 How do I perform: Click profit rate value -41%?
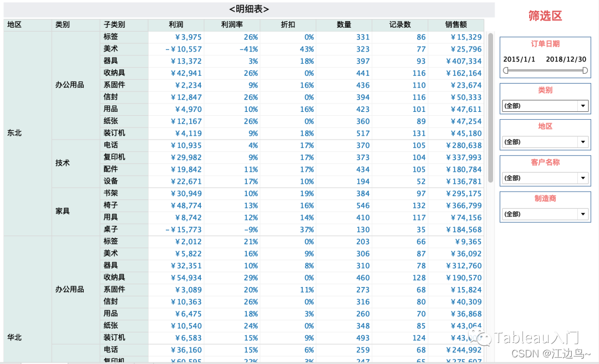[x=248, y=49]
